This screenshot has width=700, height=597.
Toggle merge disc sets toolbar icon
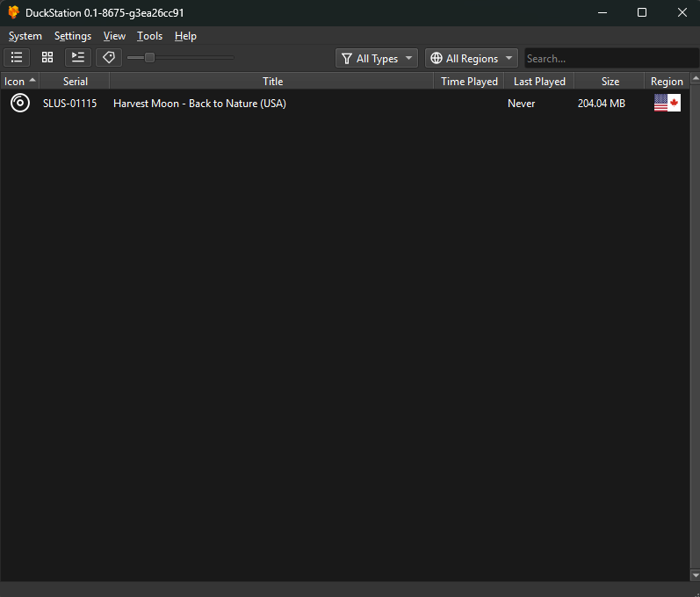(78, 58)
